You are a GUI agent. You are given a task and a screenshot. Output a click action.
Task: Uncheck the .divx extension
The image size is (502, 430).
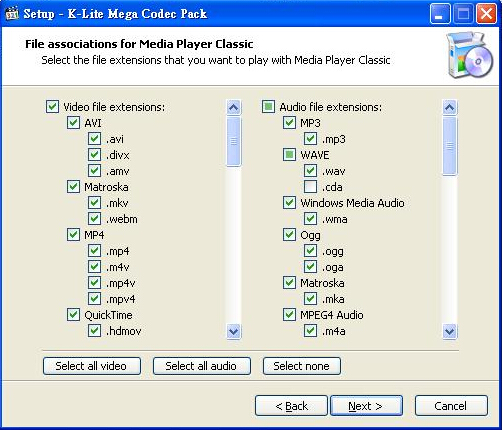[x=94, y=155]
